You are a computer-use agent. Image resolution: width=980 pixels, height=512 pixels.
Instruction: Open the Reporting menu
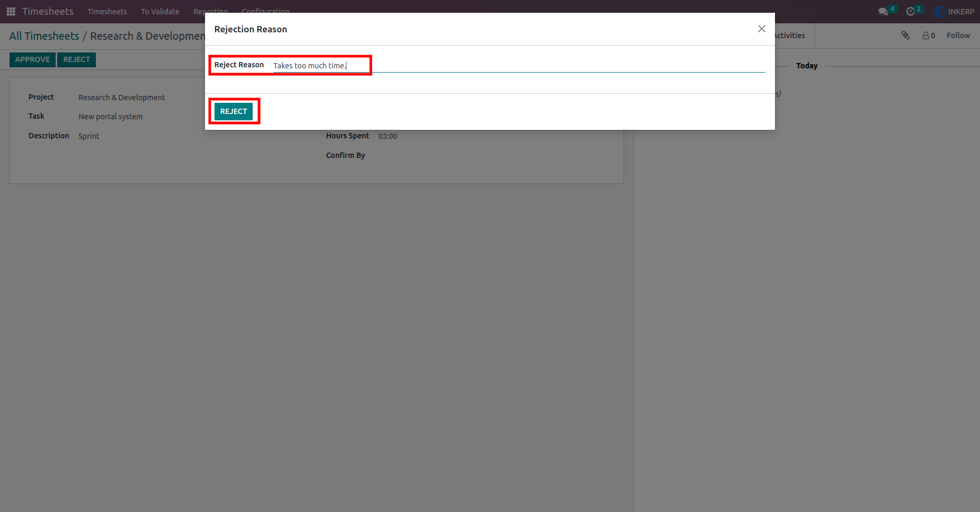coord(210,11)
